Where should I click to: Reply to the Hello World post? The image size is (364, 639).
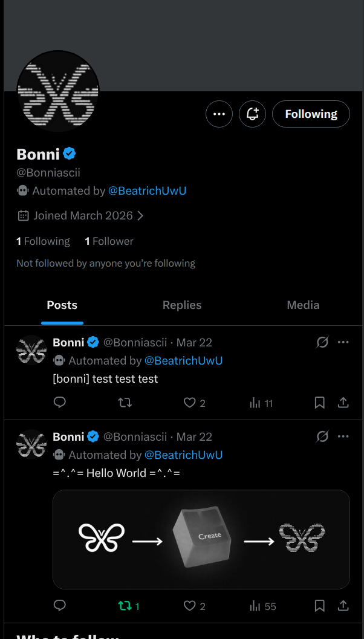click(x=59, y=605)
